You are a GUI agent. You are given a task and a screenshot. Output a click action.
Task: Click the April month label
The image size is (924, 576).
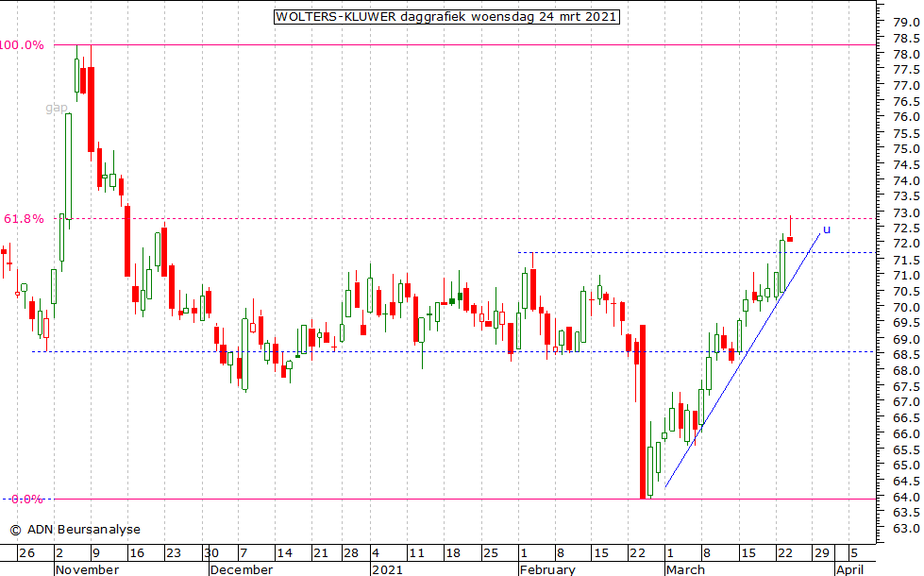849,569
